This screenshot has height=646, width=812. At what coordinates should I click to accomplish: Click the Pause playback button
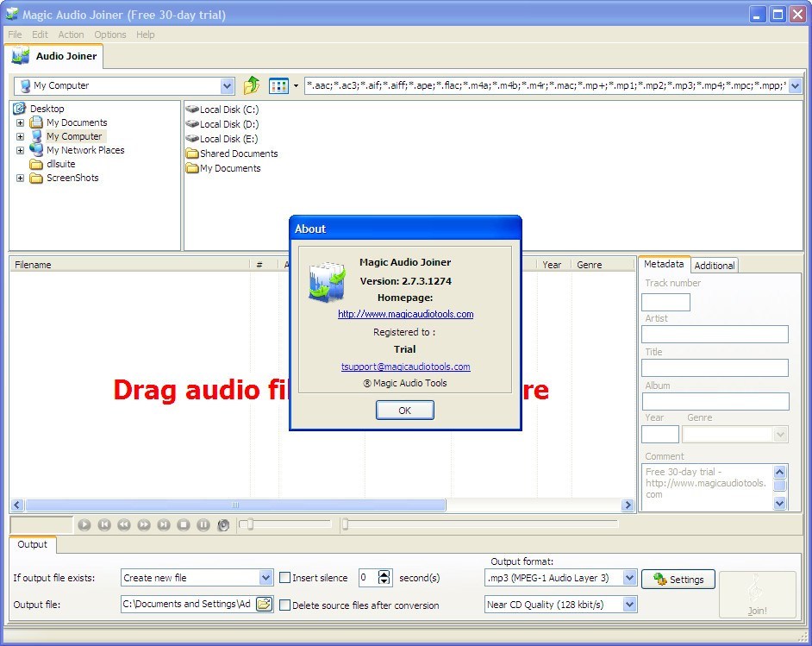(x=203, y=524)
